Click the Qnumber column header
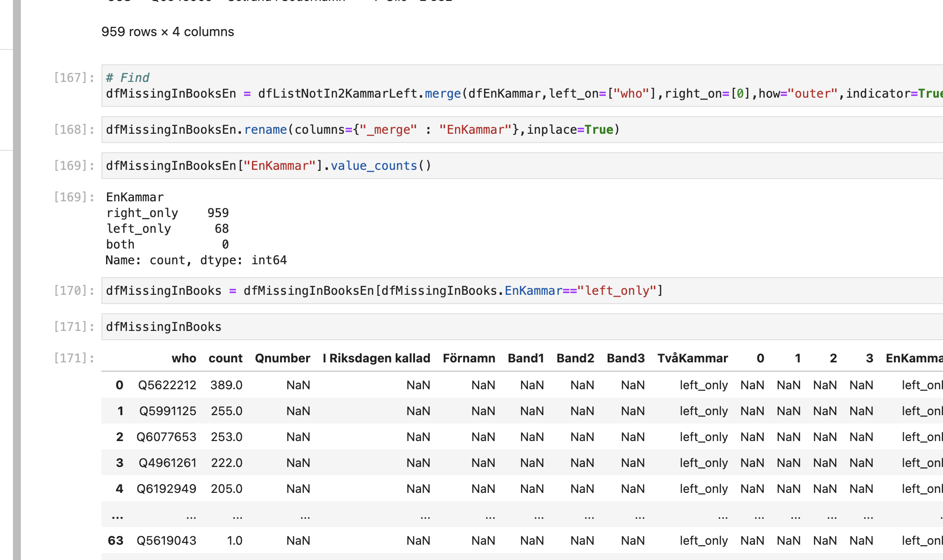This screenshot has height=560, width=943. point(282,358)
